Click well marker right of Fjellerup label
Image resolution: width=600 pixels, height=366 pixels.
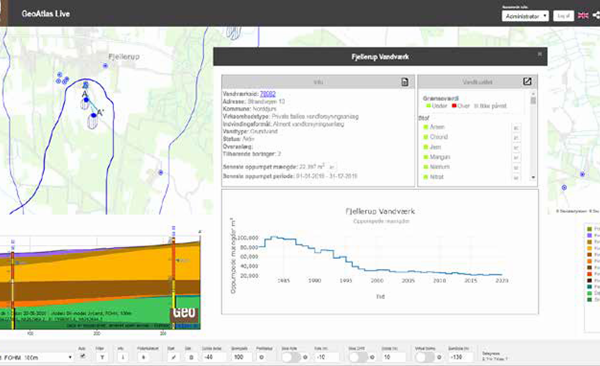(105, 66)
